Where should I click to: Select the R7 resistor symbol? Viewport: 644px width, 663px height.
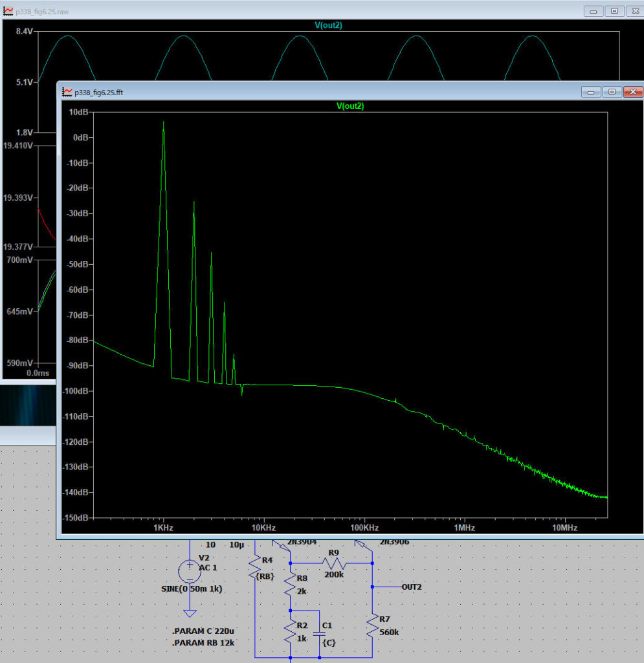[x=372, y=626]
